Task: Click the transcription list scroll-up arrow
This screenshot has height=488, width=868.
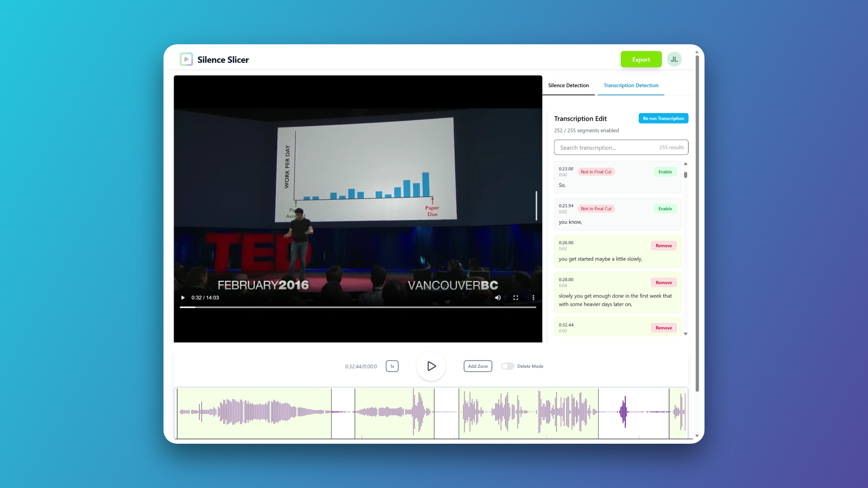Action: pyautogui.click(x=686, y=164)
